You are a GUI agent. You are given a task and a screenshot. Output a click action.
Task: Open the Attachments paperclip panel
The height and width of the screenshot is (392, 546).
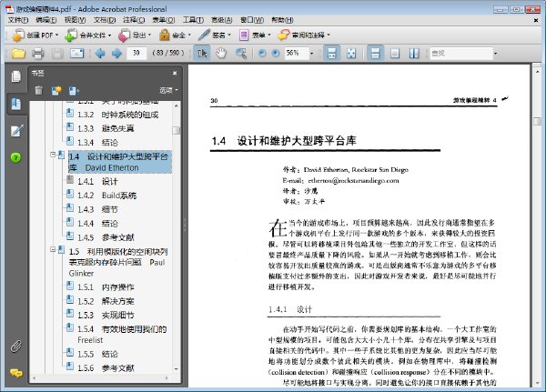(x=16, y=346)
